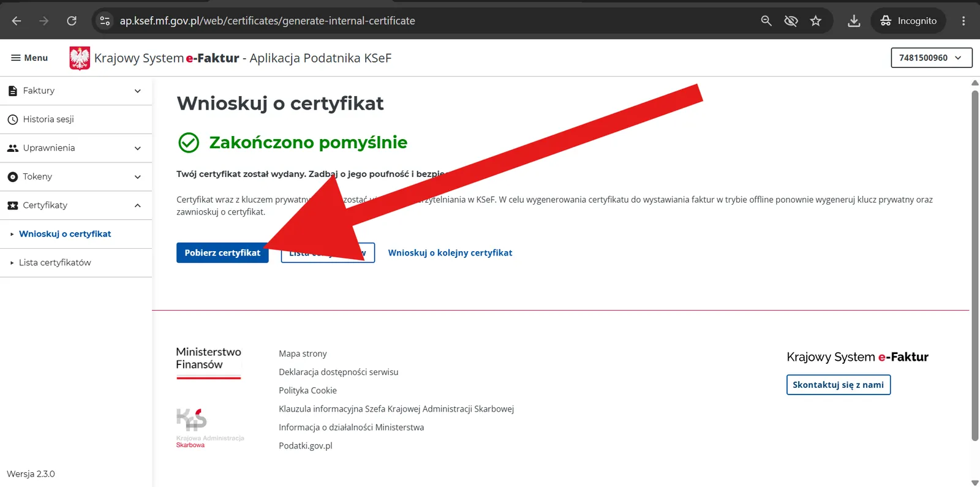Open the Faktury sidebar item
Screen dimensions: 980x487
click(76, 91)
